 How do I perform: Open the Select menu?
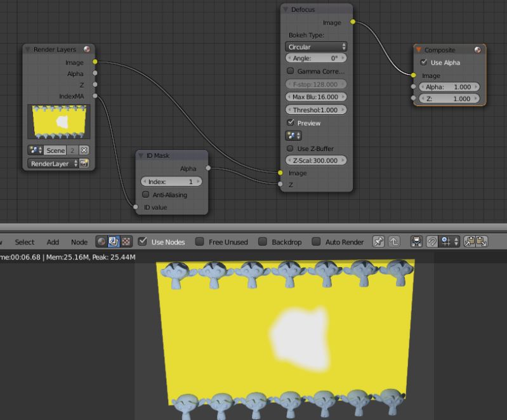pyautogui.click(x=25, y=242)
